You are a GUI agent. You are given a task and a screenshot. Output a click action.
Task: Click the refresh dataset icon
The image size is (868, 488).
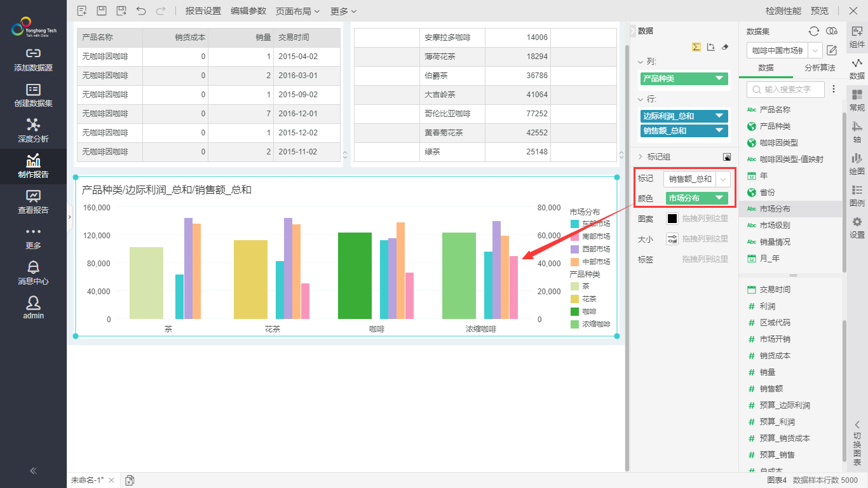[813, 31]
